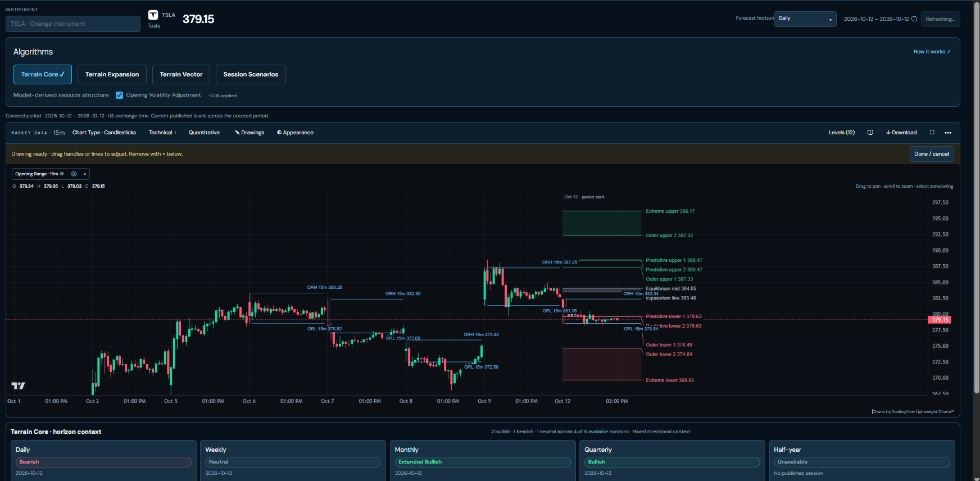This screenshot has height=481, width=980.
Task: Toggle Opening Range visibility eye
Action: pyautogui.click(x=74, y=174)
